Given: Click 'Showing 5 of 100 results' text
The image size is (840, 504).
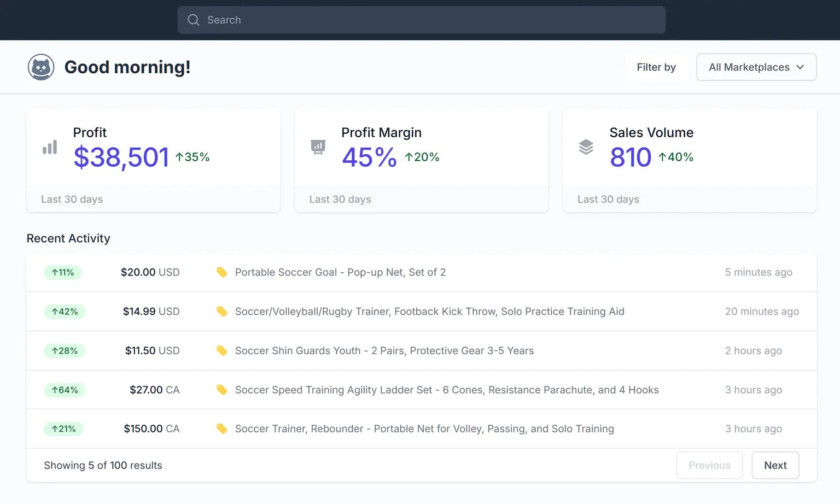Looking at the screenshot, I should (x=103, y=465).
